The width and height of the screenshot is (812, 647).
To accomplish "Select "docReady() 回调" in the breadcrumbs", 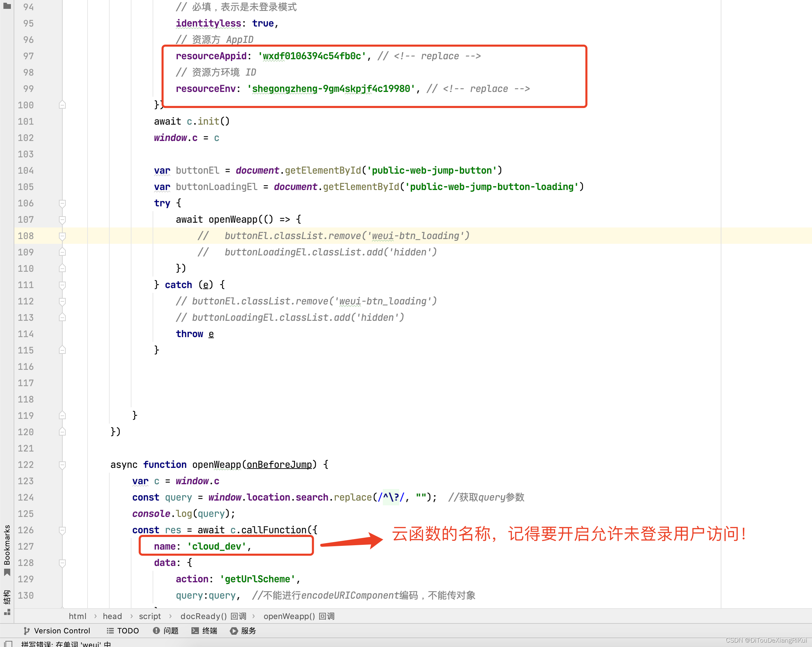I will click(x=213, y=616).
